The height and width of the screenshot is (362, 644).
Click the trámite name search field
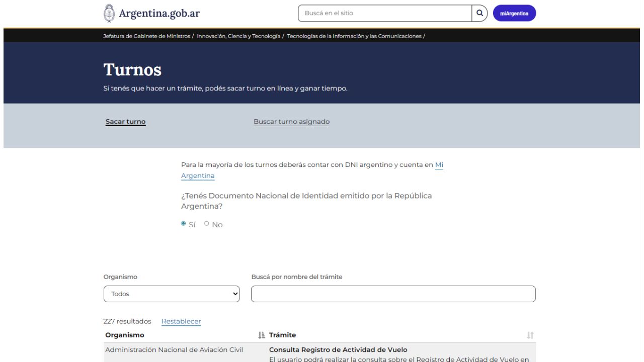pos(393,294)
